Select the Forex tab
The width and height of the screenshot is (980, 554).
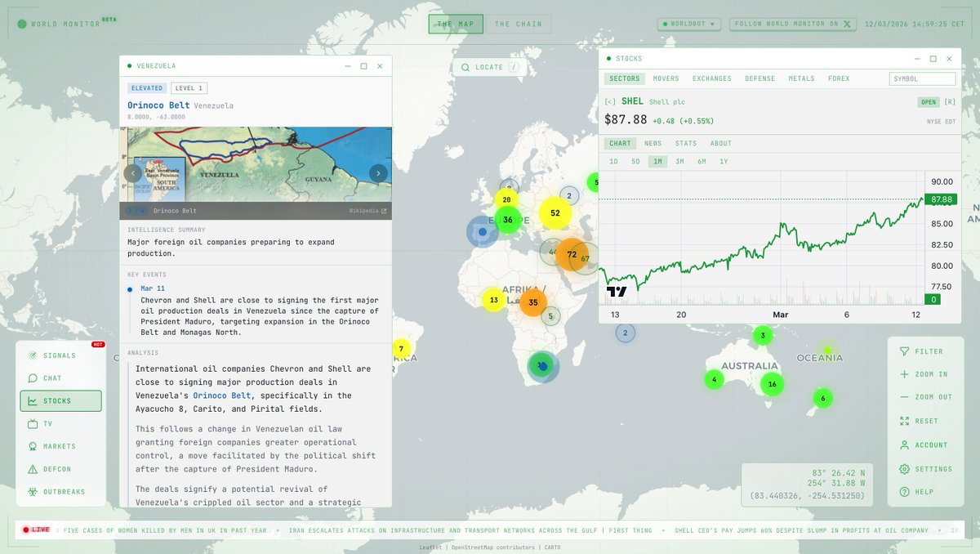pyautogui.click(x=839, y=79)
